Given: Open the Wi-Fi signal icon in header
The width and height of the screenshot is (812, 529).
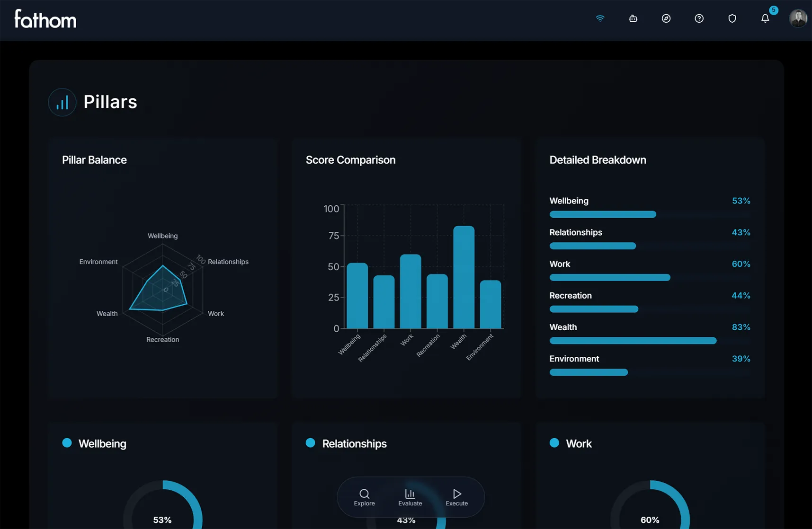Looking at the screenshot, I should click(600, 18).
